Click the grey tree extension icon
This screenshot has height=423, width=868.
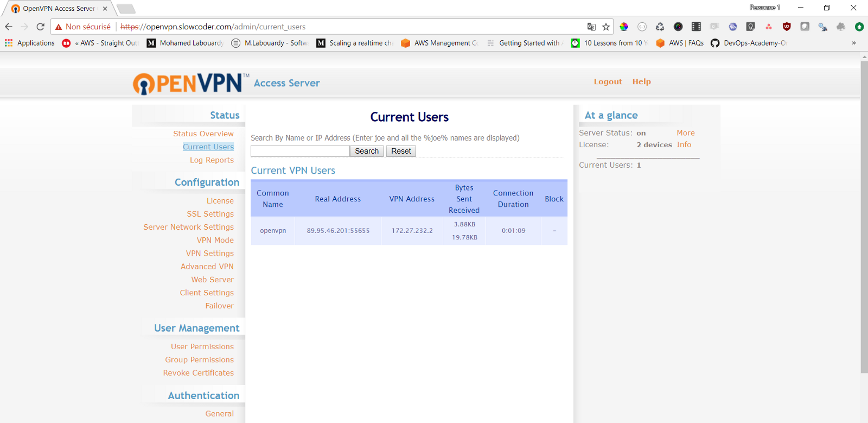(x=841, y=27)
